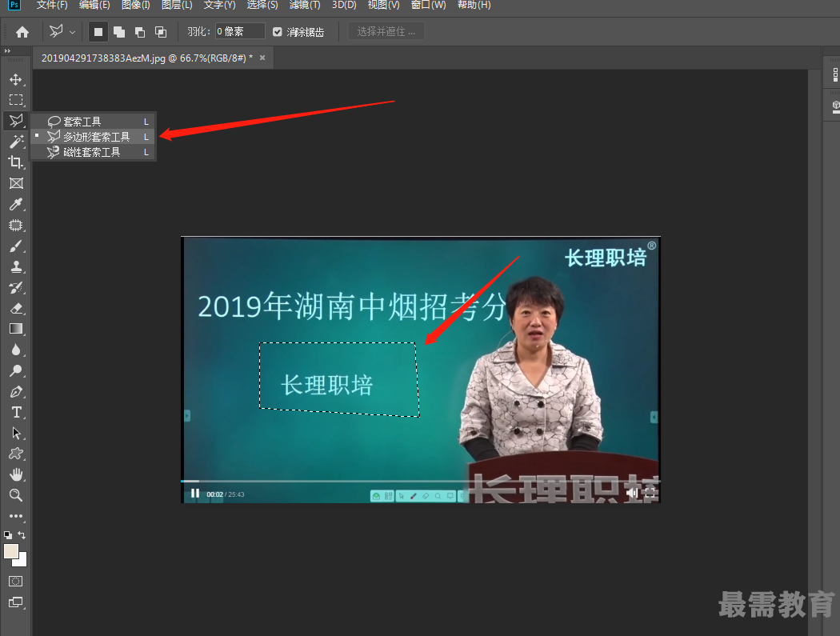
Task: Select the Polygonal Lasso tool in toolbar
Action: [x=15, y=121]
